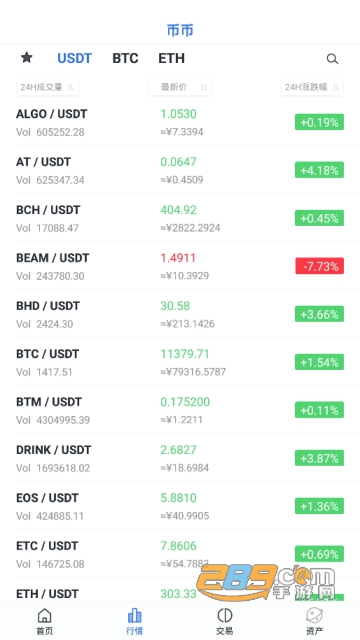Switch to the USDT tab

[75, 58]
